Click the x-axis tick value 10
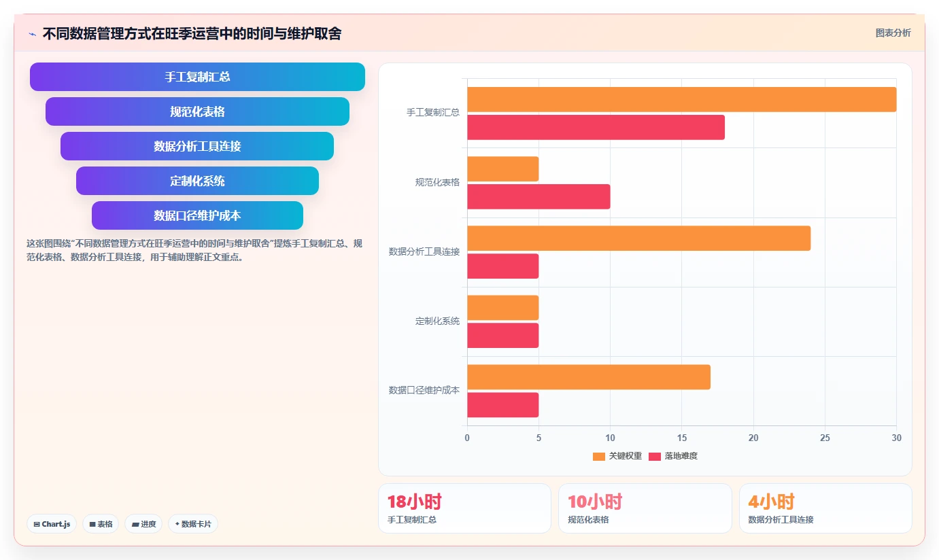The height and width of the screenshot is (560, 939). click(610, 438)
